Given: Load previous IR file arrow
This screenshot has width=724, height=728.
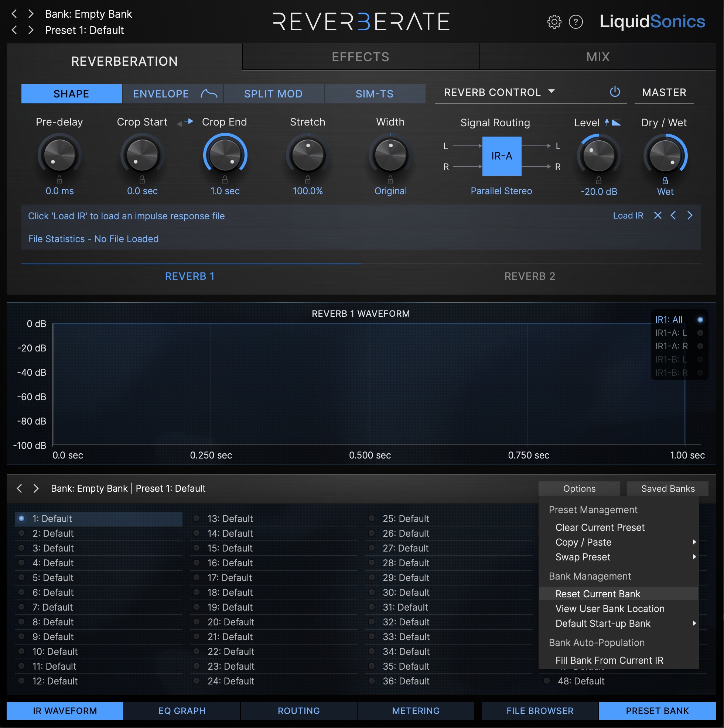Looking at the screenshot, I should pos(673,216).
